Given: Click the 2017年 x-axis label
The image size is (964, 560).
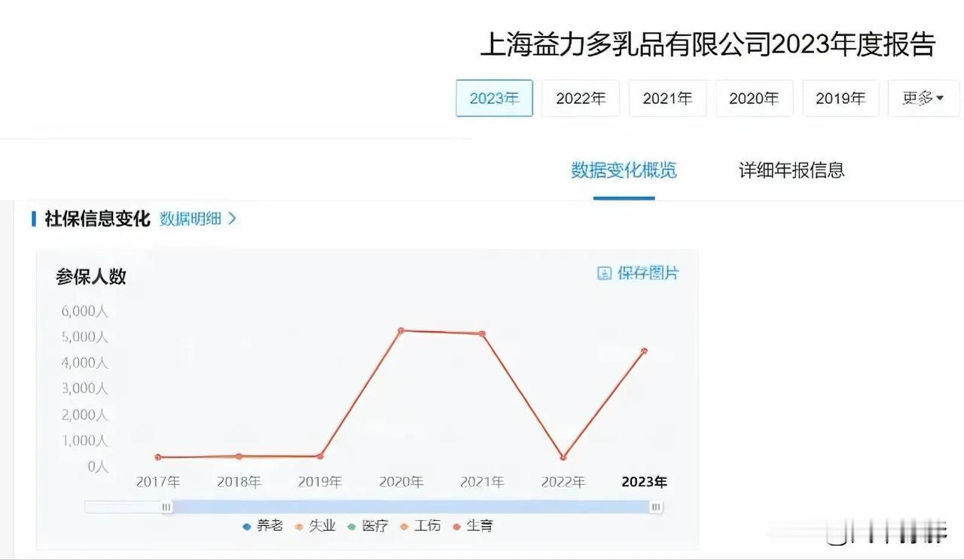Looking at the screenshot, I should pos(158,482).
